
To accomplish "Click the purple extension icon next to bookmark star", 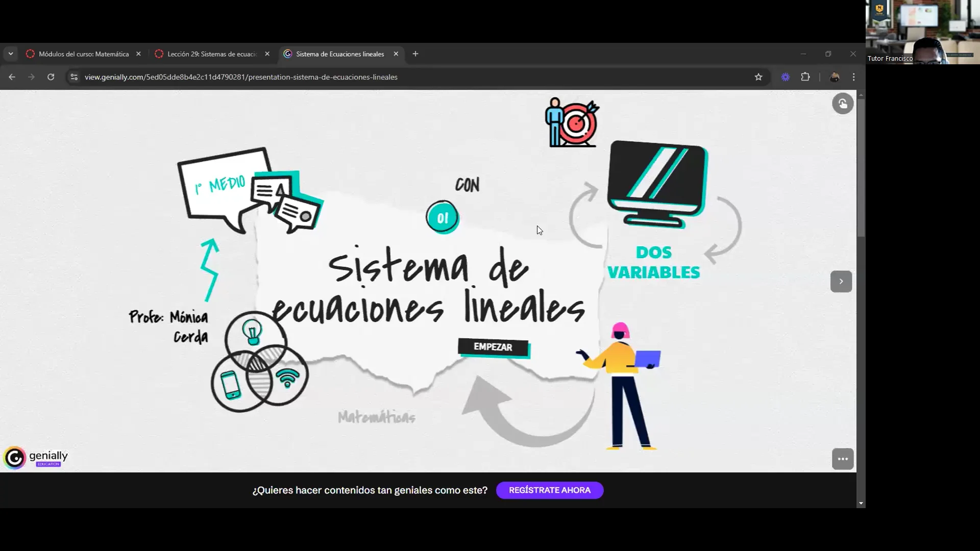I will tap(786, 77).
